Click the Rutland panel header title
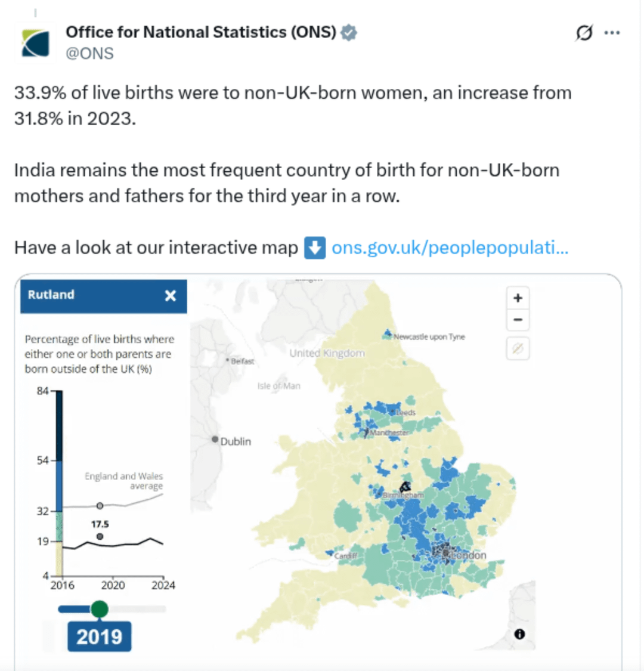The width and height of the screenshot is (644, 671). [x=51, y=295]
